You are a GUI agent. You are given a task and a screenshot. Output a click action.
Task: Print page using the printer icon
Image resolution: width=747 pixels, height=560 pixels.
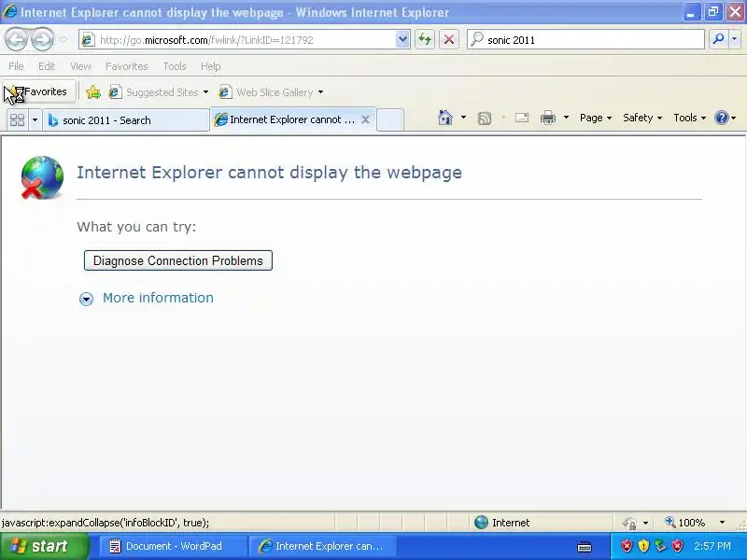(548, 118)
